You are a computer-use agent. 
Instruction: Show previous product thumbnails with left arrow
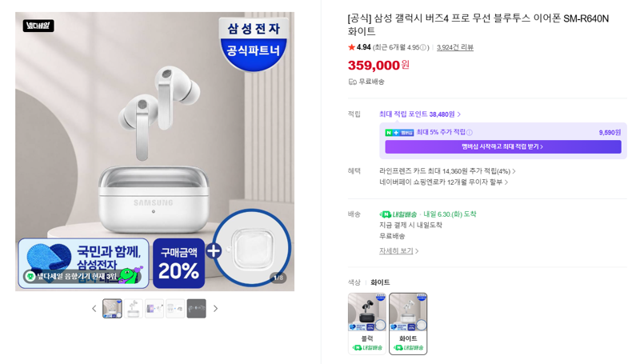[x=94, y=309]
